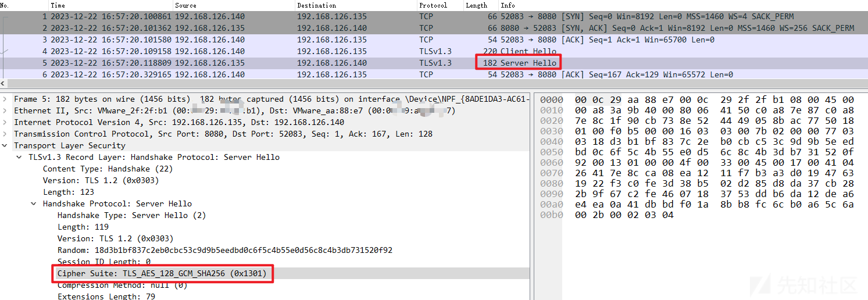868x300 pixels.
Task: Click the Length column header
Action: pyautogui.click(x=476, y=5)
